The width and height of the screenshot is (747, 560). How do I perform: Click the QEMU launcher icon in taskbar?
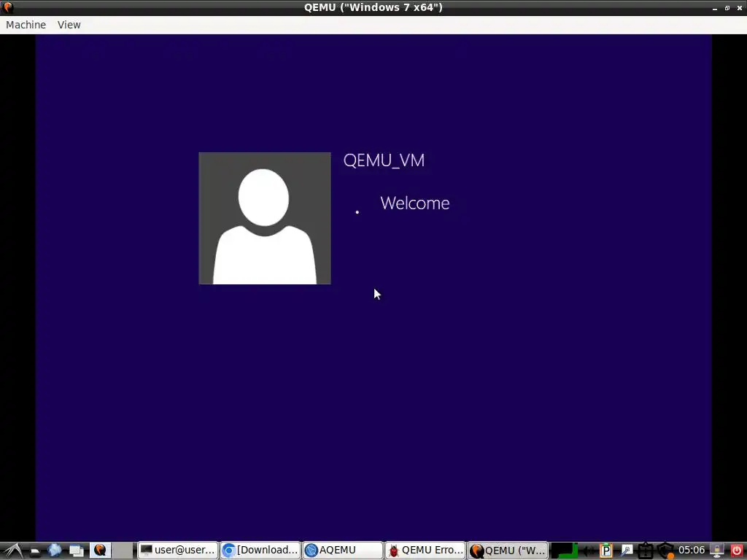(100, 551)
